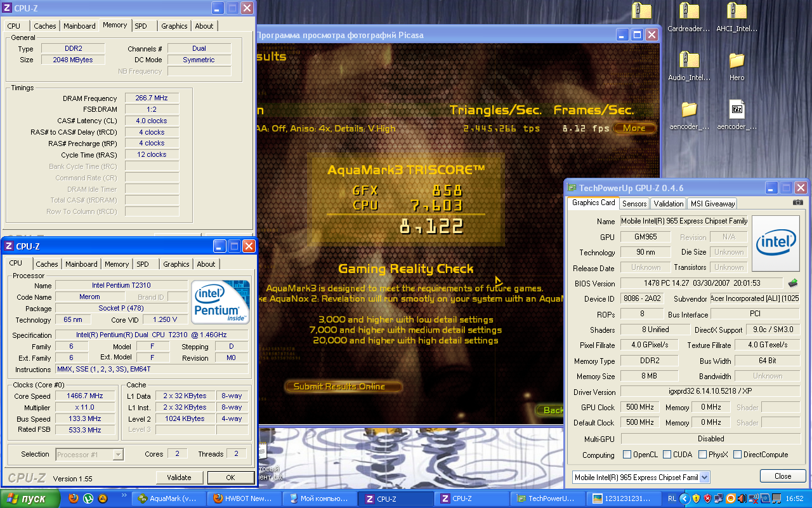Expand hidden quick launch items chevron
Image resolution: width=812 pixels, height=508 pixels.
click(x=124, y=495)
